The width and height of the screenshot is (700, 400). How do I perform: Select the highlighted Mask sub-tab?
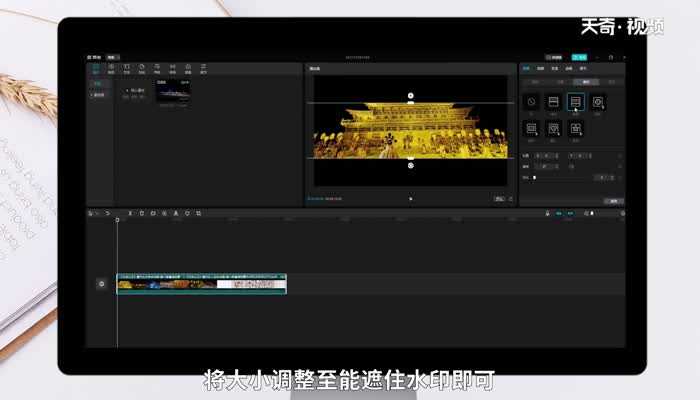point(586,82)
